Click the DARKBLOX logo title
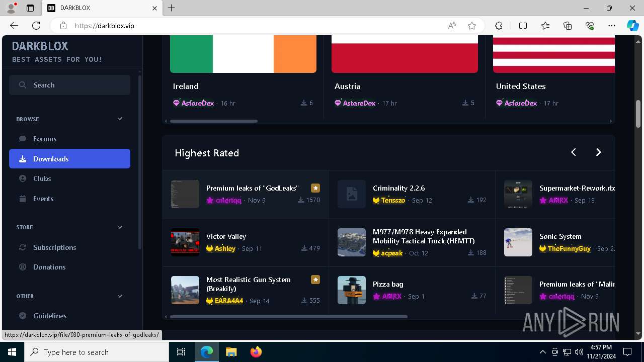 pos(40,46)
